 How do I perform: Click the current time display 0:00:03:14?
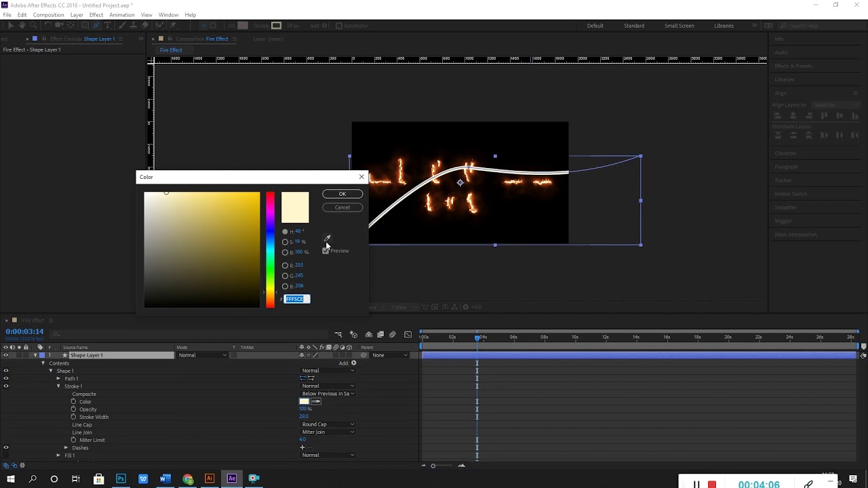point(24,331)
